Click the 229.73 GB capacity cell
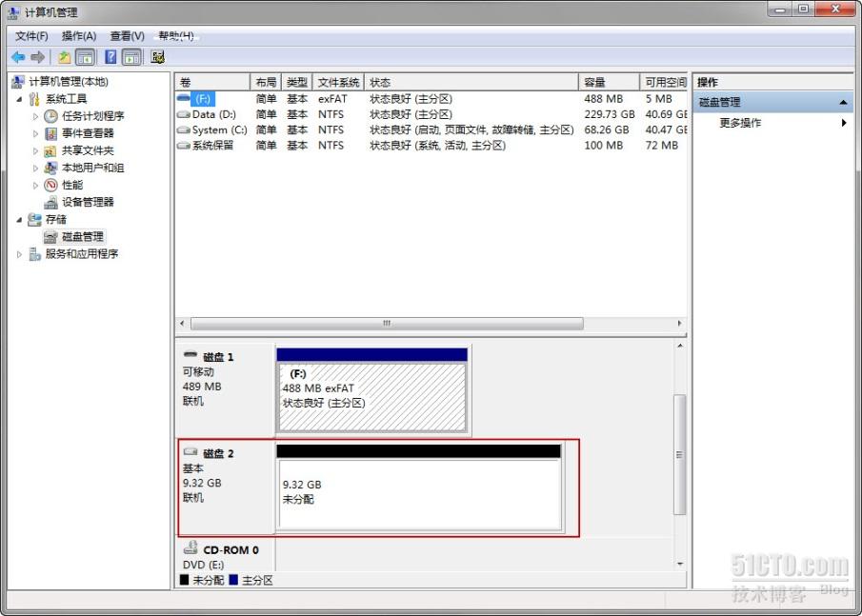The width and height of the screenshot is (862, 616). pos(610,114)
